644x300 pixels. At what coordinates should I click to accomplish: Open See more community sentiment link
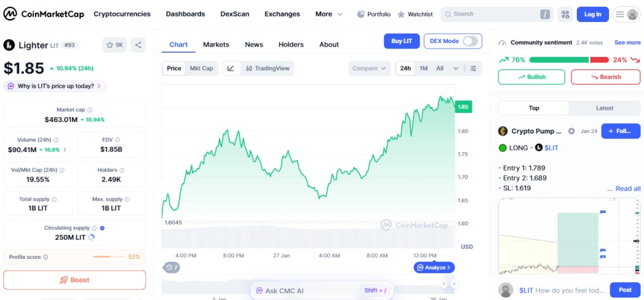627,42
